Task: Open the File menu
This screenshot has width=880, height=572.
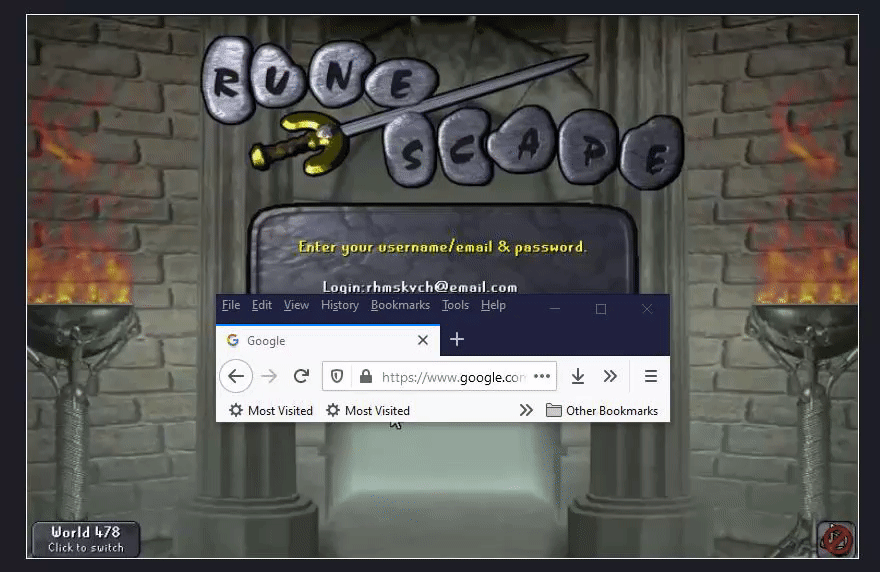Action: [231, 305]
